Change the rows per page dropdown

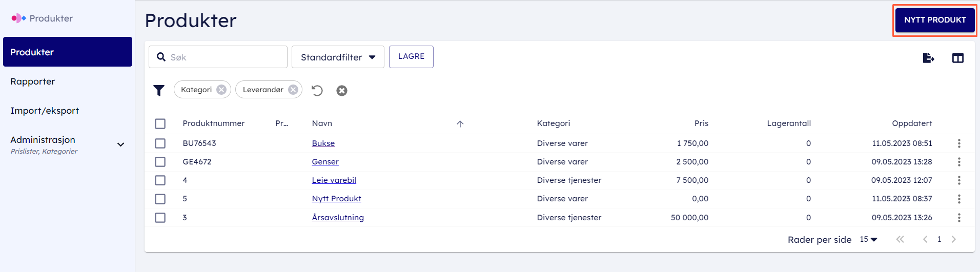coord(868,239)
